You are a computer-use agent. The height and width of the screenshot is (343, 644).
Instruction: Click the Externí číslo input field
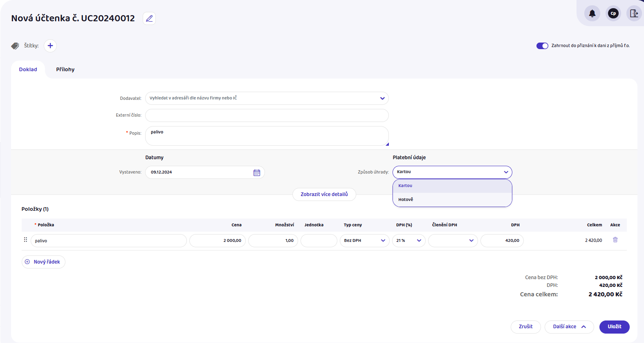267,115
